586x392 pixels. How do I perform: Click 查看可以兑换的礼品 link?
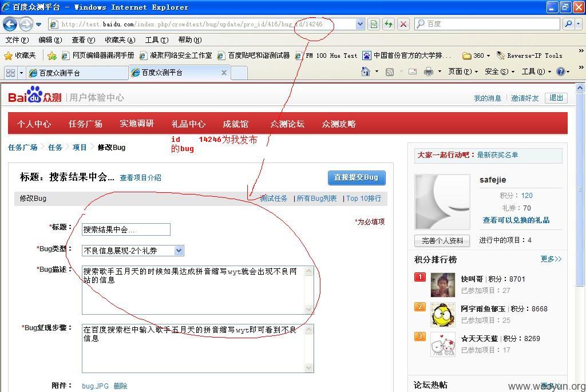tap(516, 220)
